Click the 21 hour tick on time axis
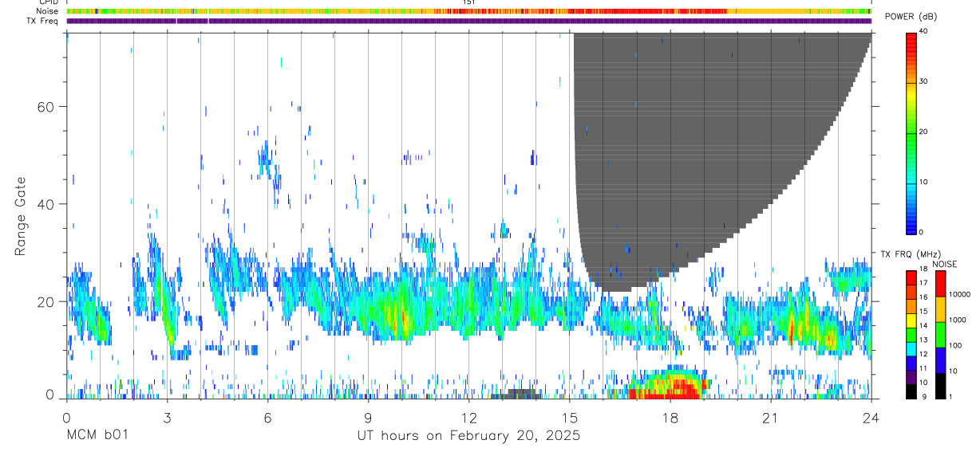Screen dimensions: 980x452 point(771,418)
